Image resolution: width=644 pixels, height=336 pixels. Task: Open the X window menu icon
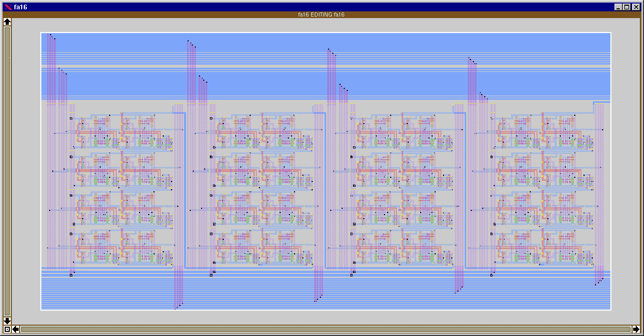(x=8, y=7)
